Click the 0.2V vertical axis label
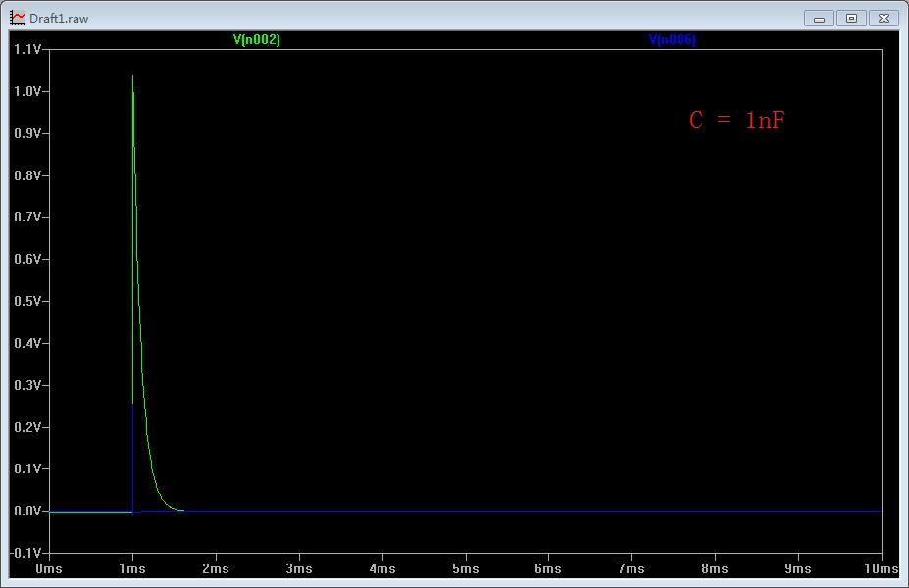 coord(27,427)
